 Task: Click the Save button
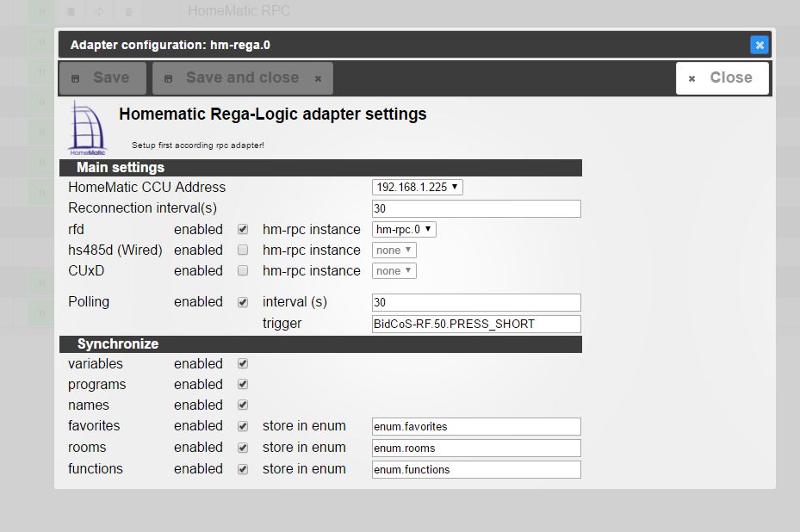point(102,78)
